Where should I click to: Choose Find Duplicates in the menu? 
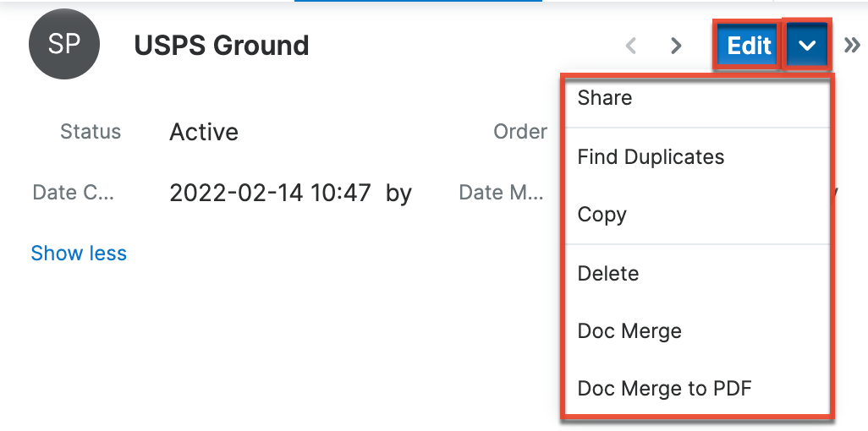[x=651, y=157]
